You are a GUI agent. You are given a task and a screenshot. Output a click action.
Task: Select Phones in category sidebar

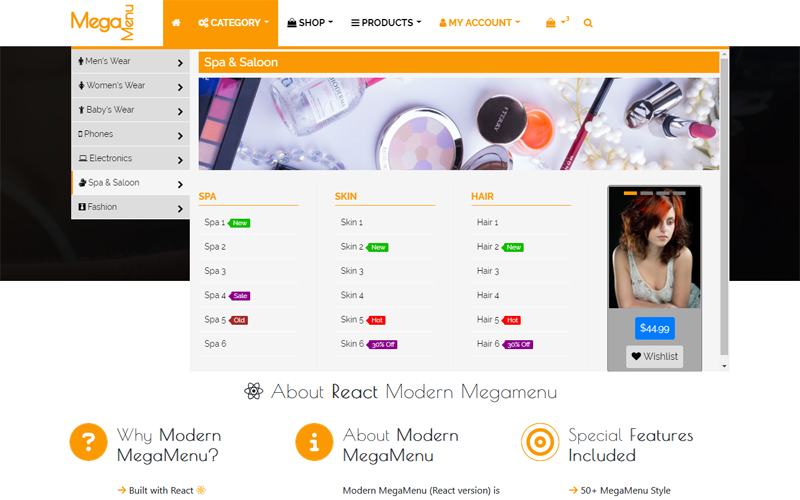(131, 134)
